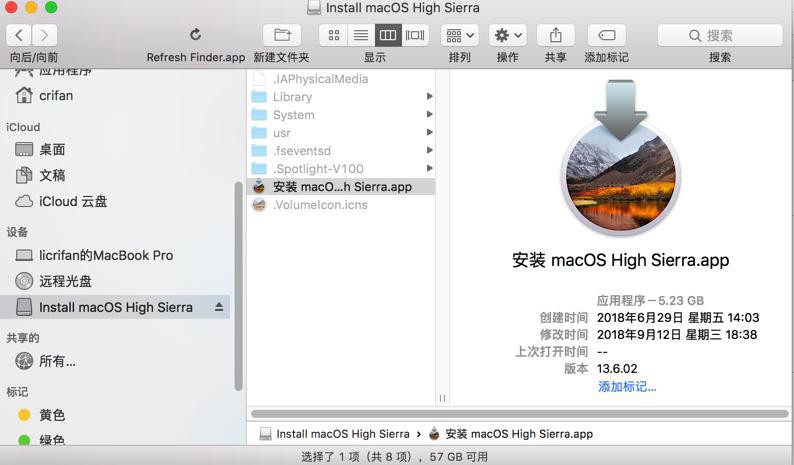The height and width of the screenshot is (465, 794).
Task: Switch to icon view
Action: pos(334,35)
